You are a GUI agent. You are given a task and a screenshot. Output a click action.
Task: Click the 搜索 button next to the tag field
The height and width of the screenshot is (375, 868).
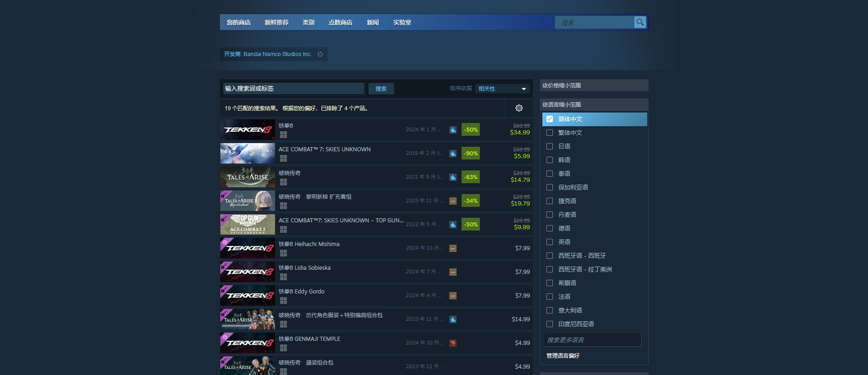point(381,89)
